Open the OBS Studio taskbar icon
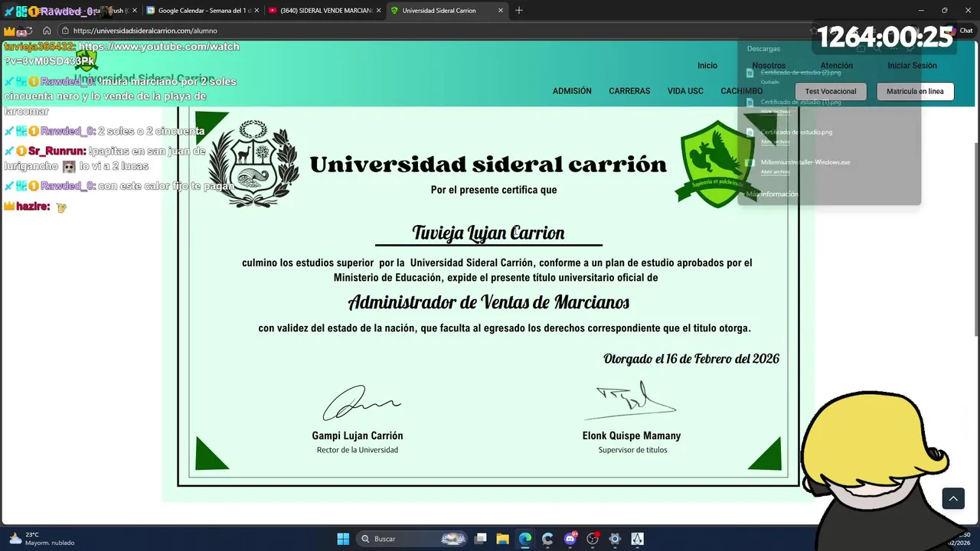Image resolution: width=980 pixels, height=551 pixels. (x=593, y=539)
